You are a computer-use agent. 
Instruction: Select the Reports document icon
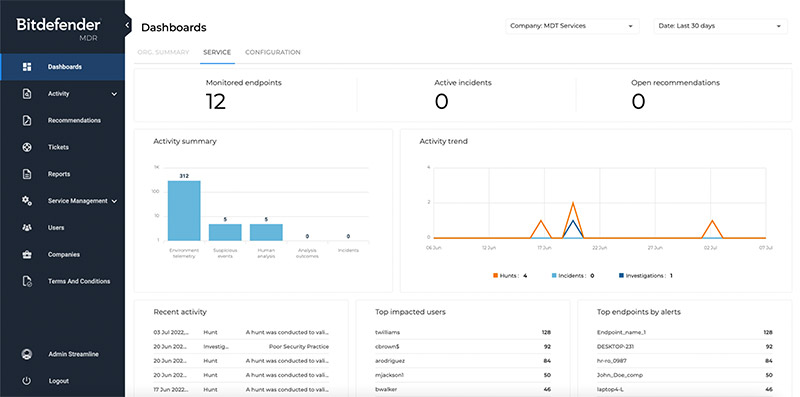(x=27, y=174)
